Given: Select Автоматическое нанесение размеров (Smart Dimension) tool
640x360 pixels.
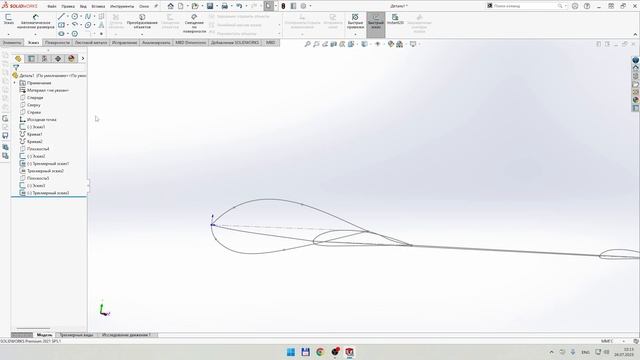Looking at the screenshot, I should click(x=36, y=21).
